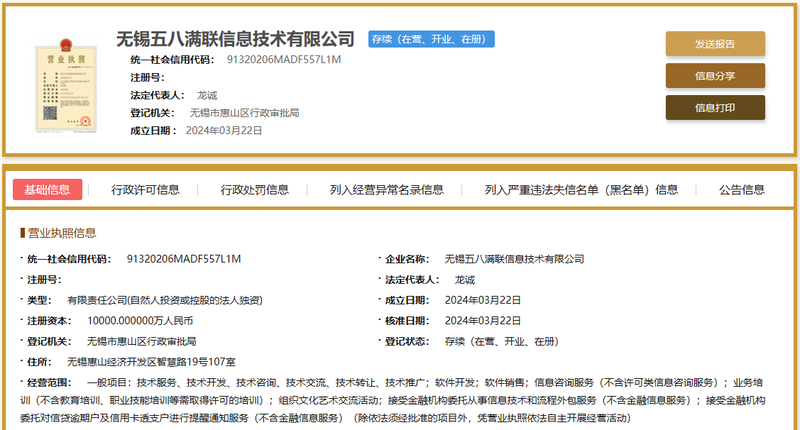Image resolution: width=800 pixels, height=430 pixels.
Task: Click legal representative name 龙诚 in header
Action: coord(207,95)
